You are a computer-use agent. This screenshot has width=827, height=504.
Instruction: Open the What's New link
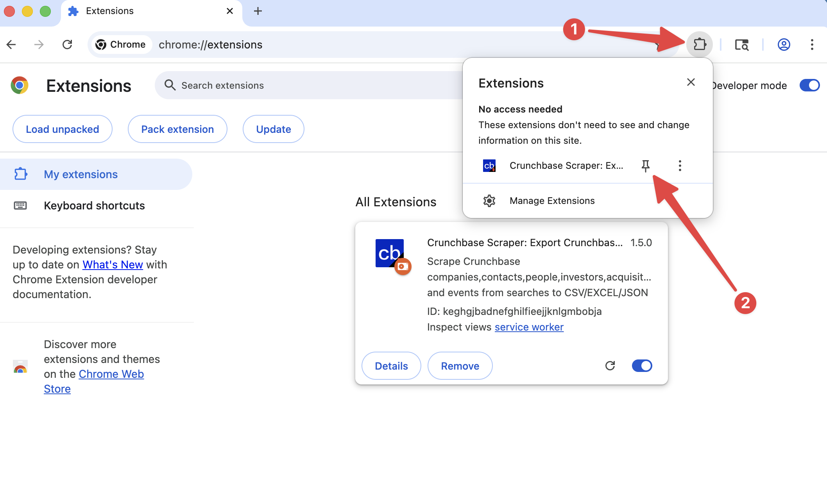[x=113, y=265]
